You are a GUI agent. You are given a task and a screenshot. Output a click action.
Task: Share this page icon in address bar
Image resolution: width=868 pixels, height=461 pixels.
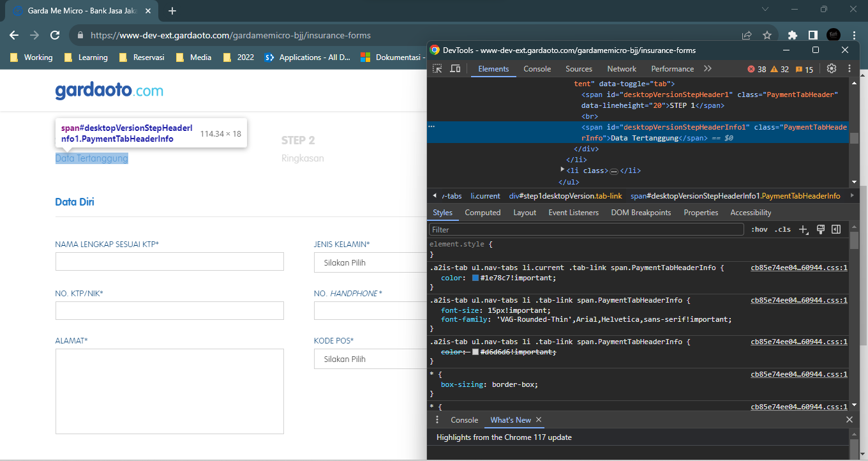[x=747, y=36]
